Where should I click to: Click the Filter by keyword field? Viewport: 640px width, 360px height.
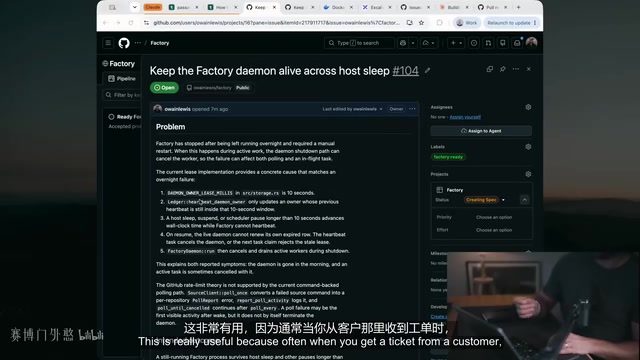(122, 95)
